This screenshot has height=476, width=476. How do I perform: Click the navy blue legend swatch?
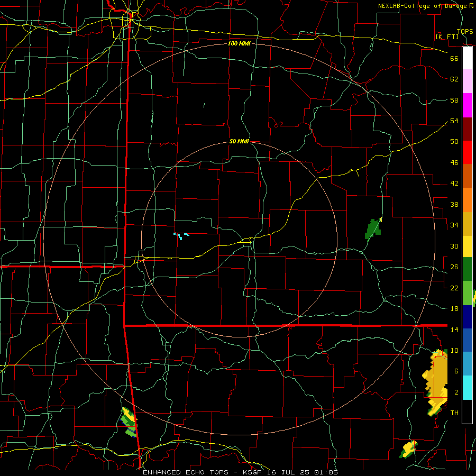click(467, 317)
